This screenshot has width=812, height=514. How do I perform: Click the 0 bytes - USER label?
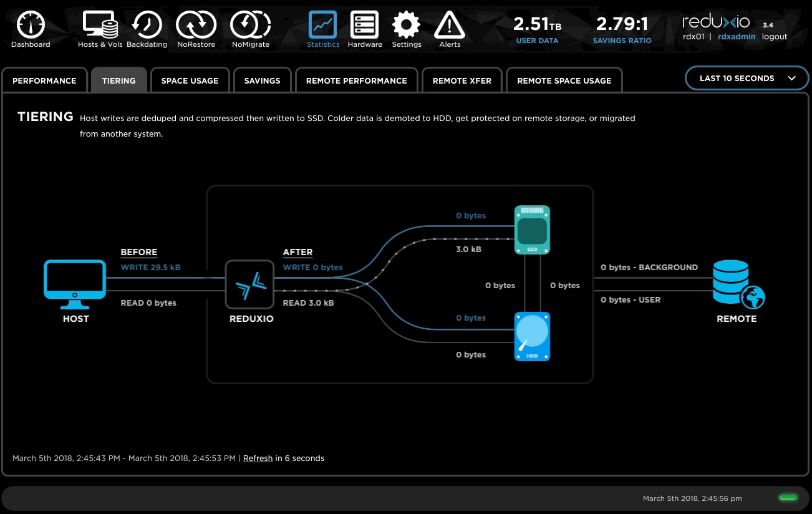tap(631, 300)
